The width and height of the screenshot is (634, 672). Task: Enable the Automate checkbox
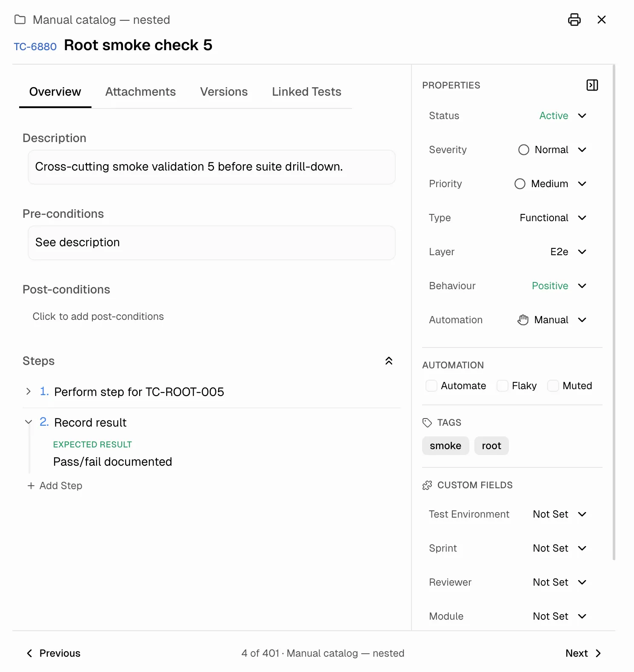tap(431, 386)
